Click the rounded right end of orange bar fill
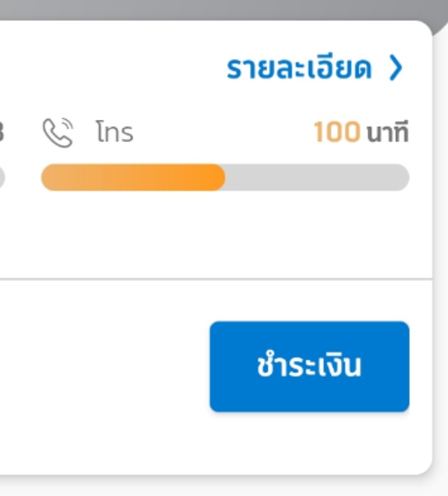Viewport: 448px width, 496px height. pyautogui.click(x=218, y=178)
